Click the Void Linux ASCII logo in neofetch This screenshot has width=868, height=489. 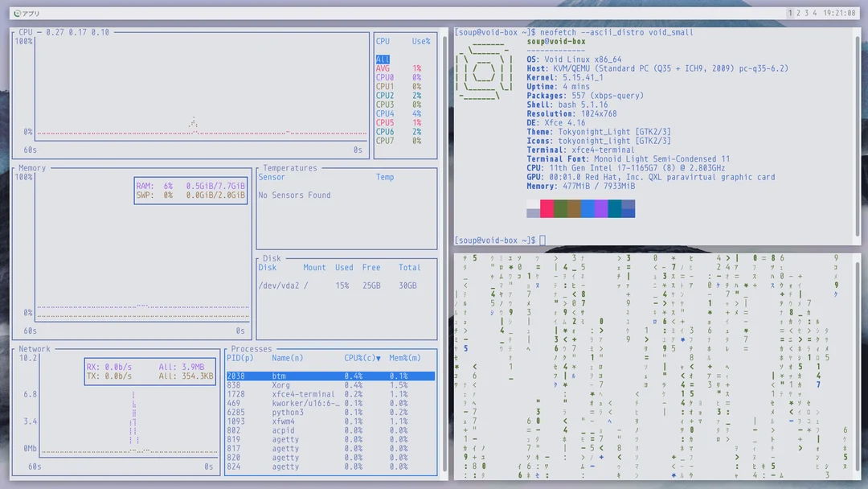pos(483,72)
